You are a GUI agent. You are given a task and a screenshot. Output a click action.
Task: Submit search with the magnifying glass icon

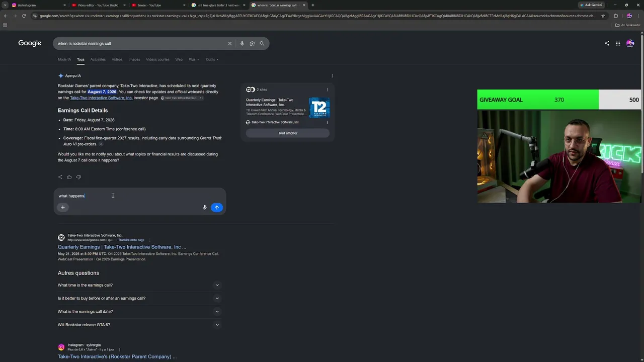[262, 44]
